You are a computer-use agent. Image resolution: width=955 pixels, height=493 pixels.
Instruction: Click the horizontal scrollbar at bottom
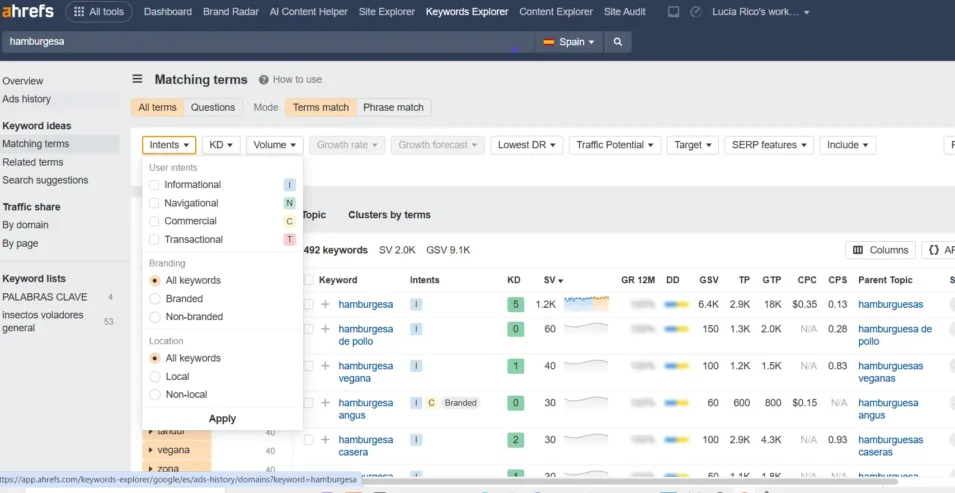(x=630, y=481)
